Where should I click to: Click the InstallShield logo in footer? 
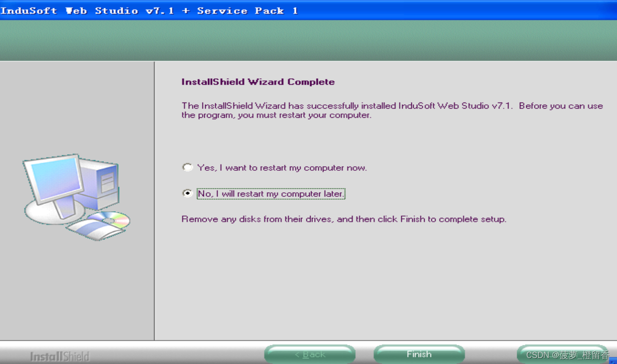click(x=60, y=356)
